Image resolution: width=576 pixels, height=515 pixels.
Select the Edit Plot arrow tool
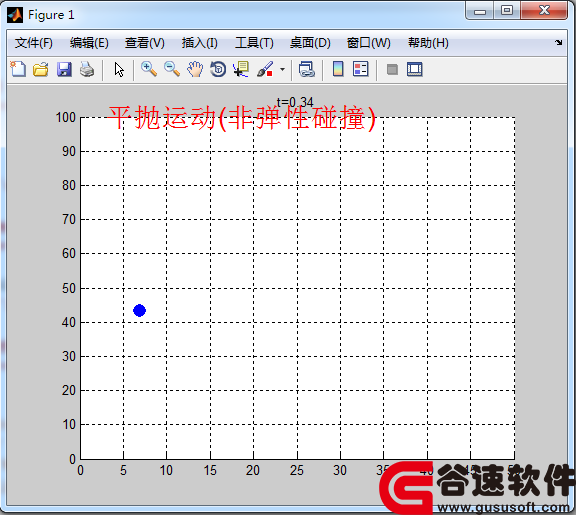[x=119, y=69]
